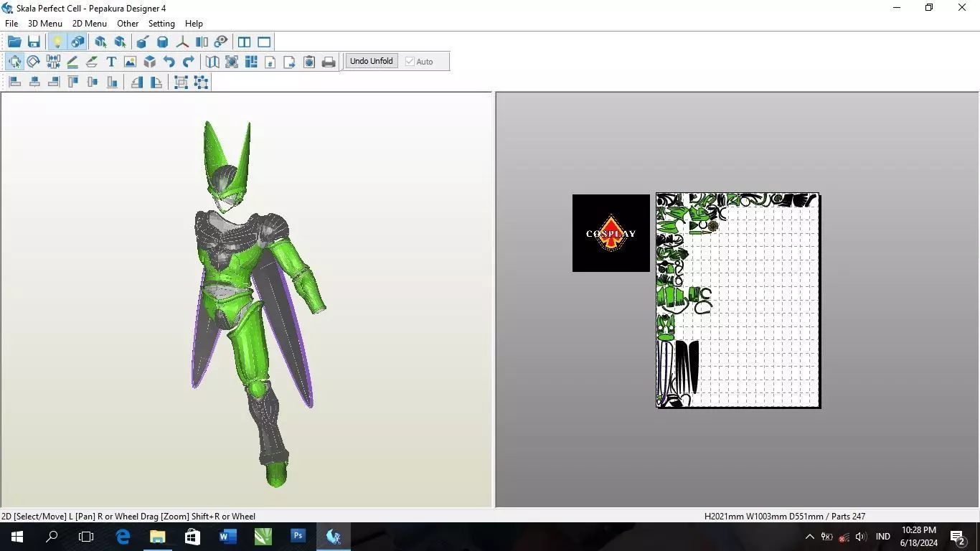Select the green pencil edge color icon
The image size is (980, 551).
click(x=92, y=62)
